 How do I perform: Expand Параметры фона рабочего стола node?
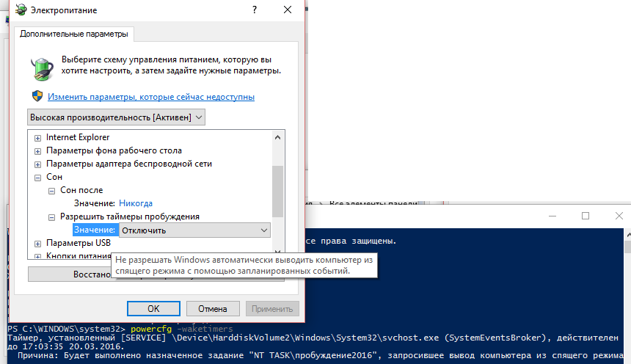37,151
